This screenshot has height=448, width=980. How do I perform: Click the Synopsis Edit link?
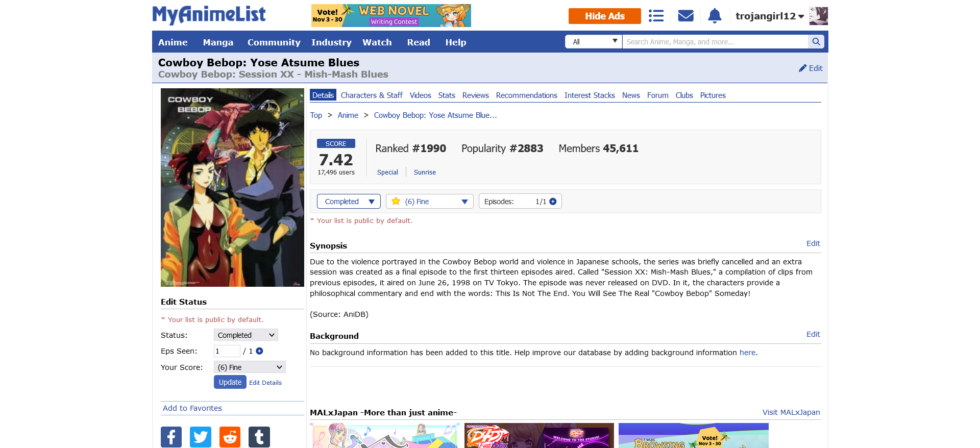(813, 243)
